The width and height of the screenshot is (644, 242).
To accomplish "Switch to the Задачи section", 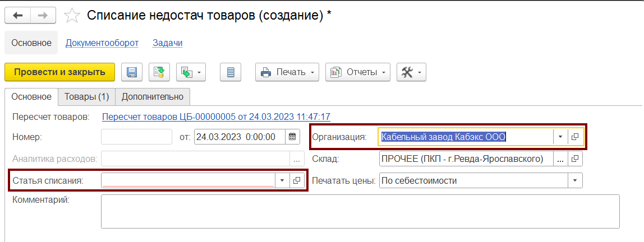I will click(x=168, y=43).
